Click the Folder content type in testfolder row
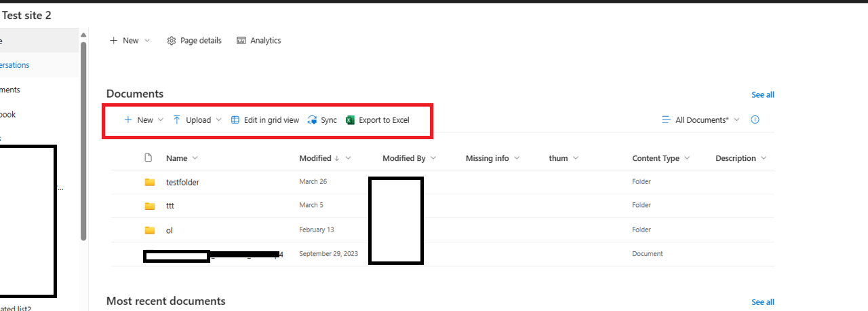Viewport: 868px width, 311px height. [x=642, y=182]
